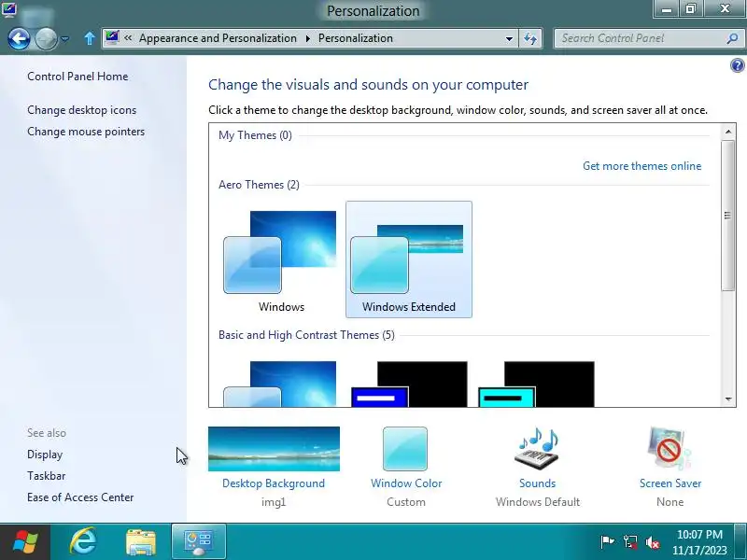
Task: Click the muted volume tray icon
Action: tap(652, 542)
